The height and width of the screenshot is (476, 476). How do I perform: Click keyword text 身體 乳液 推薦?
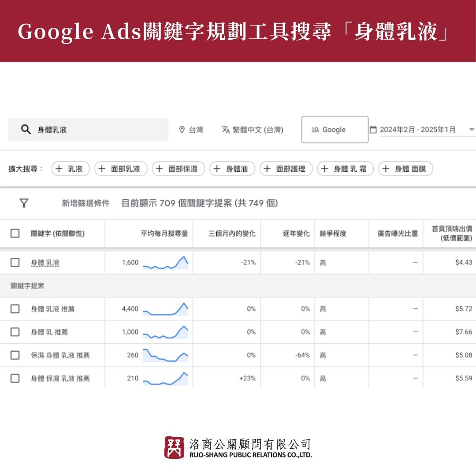[53, 309]
